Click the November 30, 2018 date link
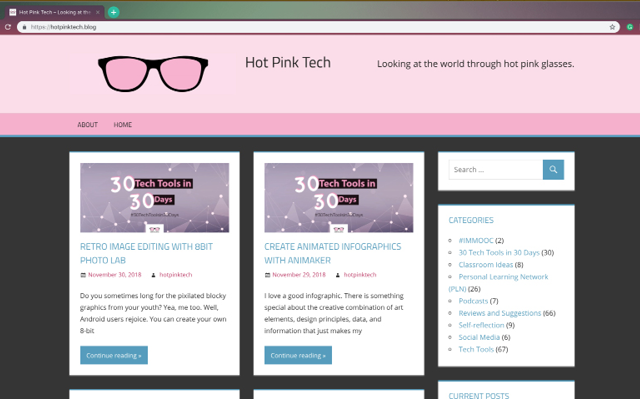This screenshot has height=399, width=640. tap(115, 275)
